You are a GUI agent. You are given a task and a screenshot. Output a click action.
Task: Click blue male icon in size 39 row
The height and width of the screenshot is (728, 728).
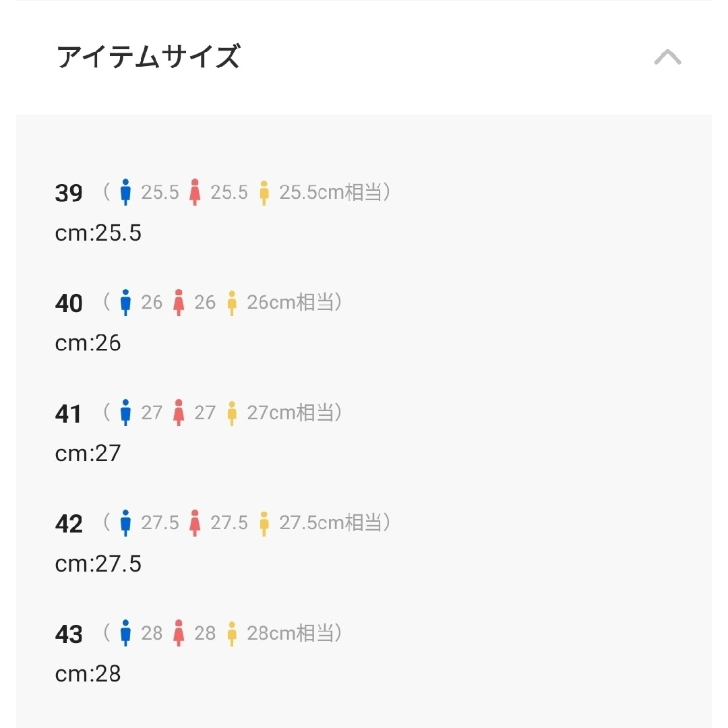(x=125, y=191)
